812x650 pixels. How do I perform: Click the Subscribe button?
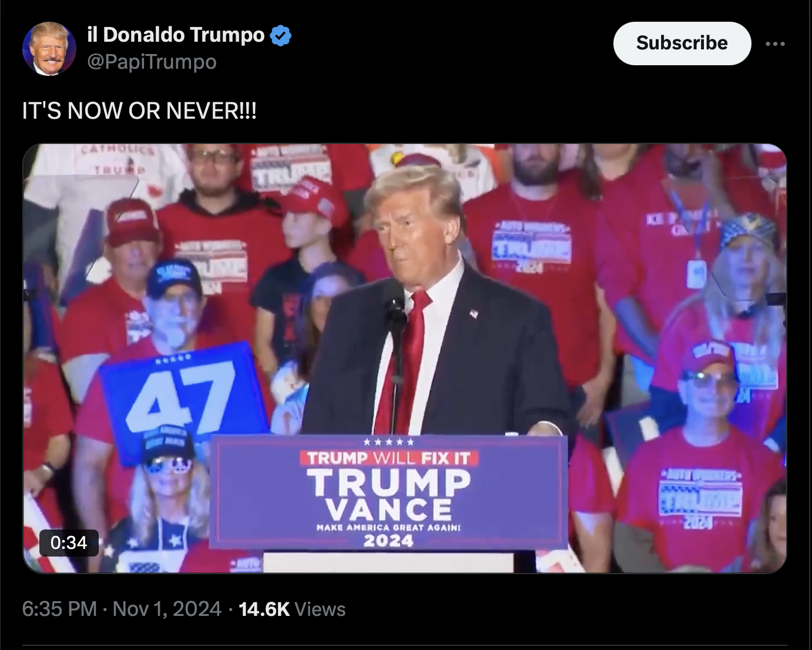[x=682, y=43]
